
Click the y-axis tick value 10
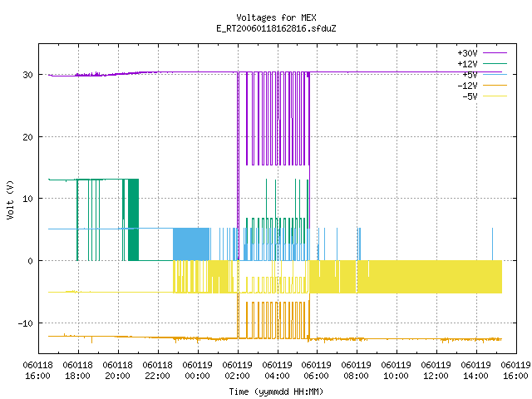(x=27, y=199)
